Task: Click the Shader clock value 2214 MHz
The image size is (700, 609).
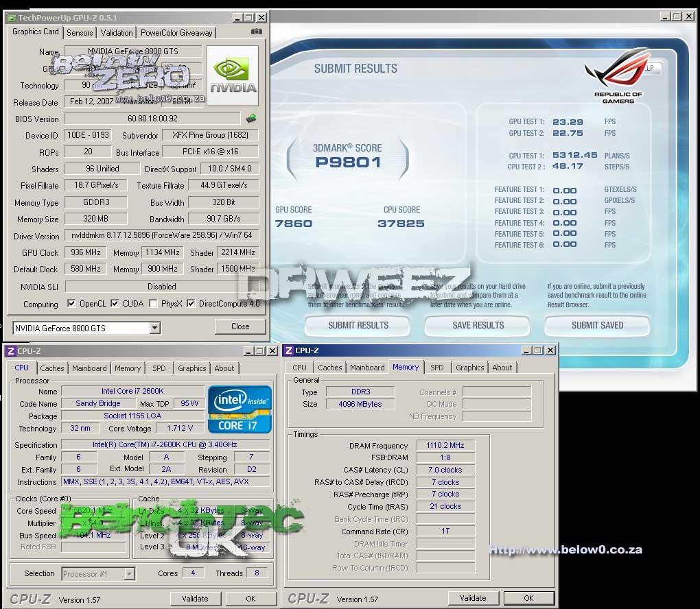Action: (238, 252)
